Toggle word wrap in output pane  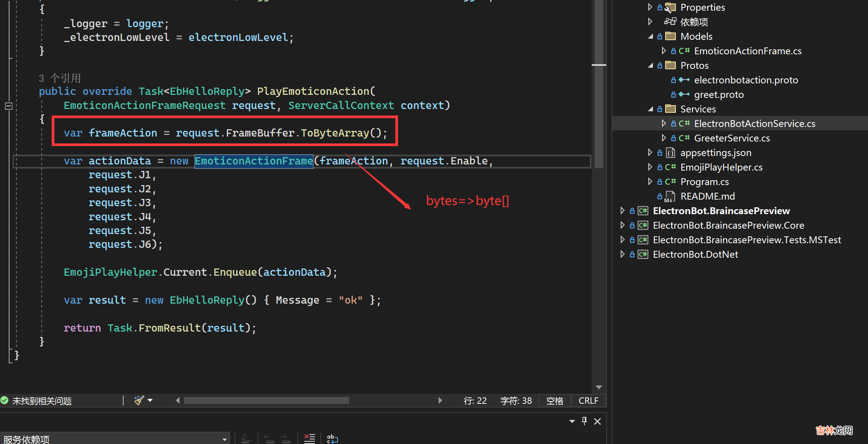332,438
